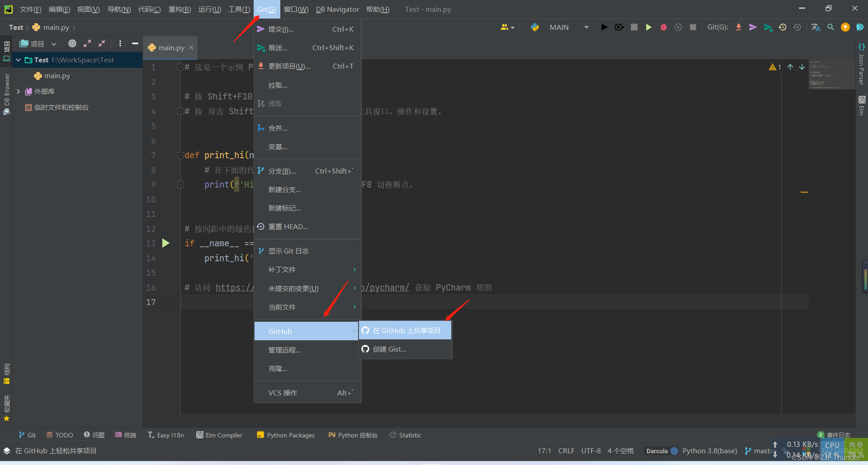Screen dimensions: 868x465
Task: Click the orange update arrow icon
Action: pos(845,27)
